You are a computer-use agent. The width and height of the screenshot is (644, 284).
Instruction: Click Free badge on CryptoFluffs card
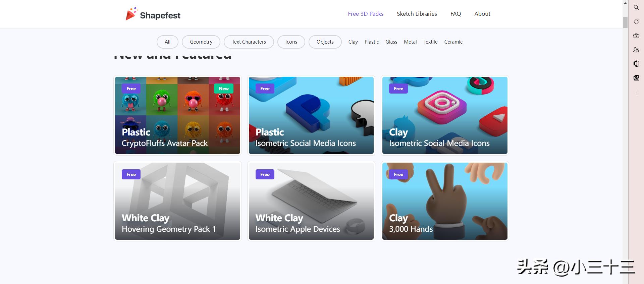tap(131, 89)
